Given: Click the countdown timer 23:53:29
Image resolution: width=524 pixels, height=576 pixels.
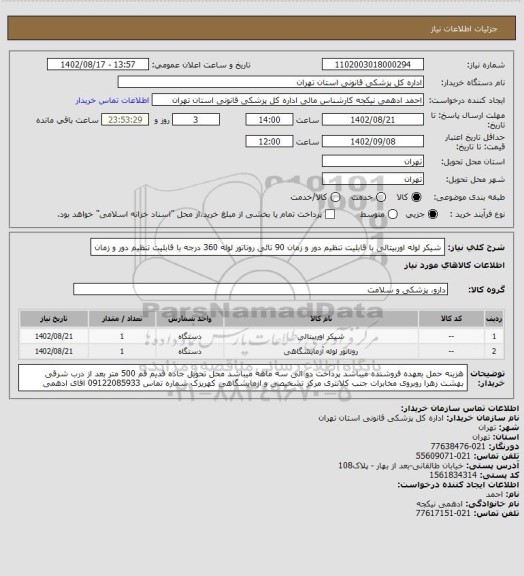Looking at the screenshot, I should click(x=125, y=120).
